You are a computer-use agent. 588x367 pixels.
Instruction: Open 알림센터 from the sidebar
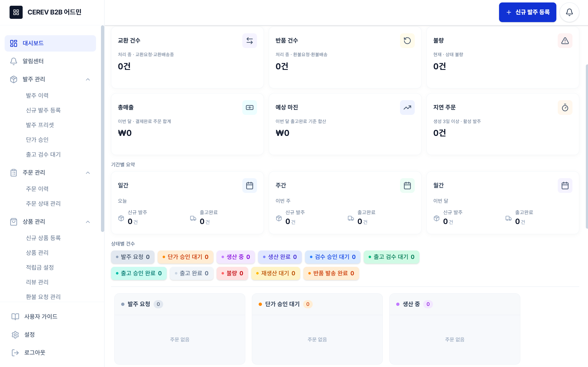click(33, 61)
